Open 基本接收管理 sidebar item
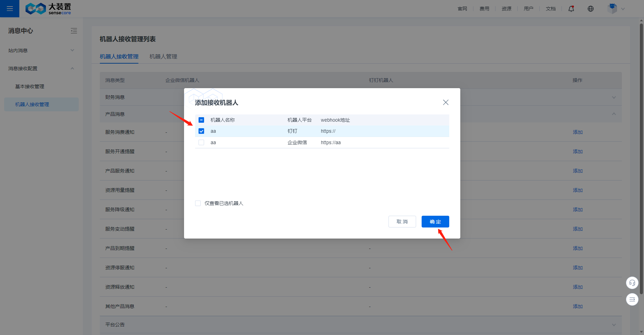 pos(41,86)
